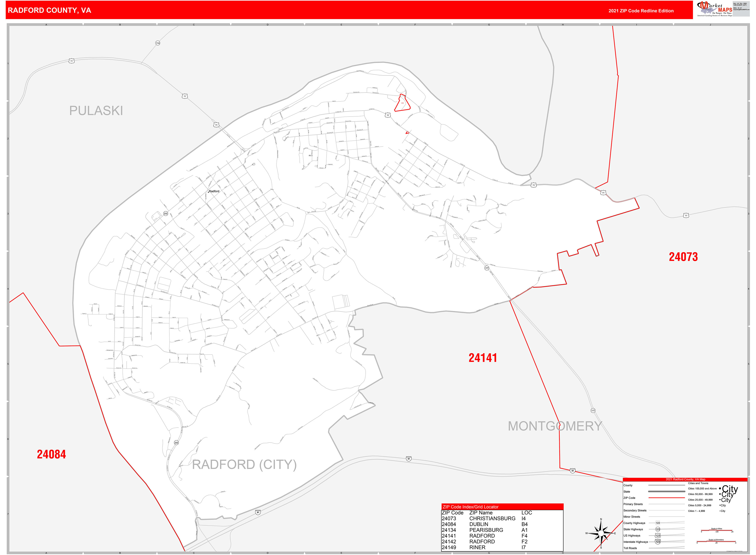The height and width of the screenshot is (555, 756).
Task: Click the Route 177 shield on Tyler Ave
Action: tap(487, 268)
